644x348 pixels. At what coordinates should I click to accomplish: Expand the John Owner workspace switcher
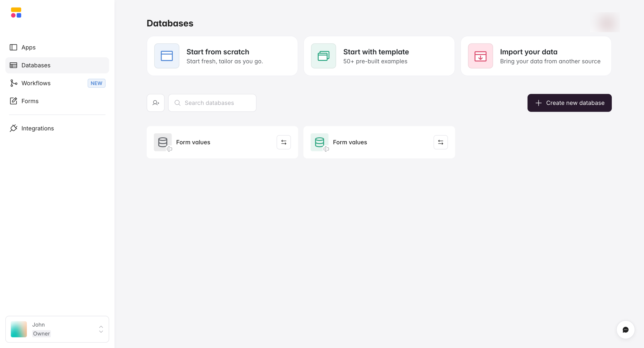point(101,329)
